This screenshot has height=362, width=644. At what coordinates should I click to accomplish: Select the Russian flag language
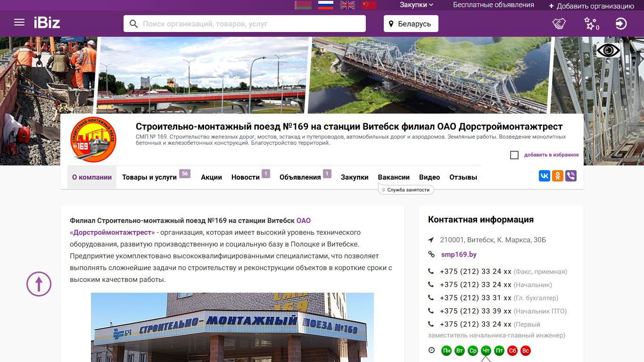[326, 5]
